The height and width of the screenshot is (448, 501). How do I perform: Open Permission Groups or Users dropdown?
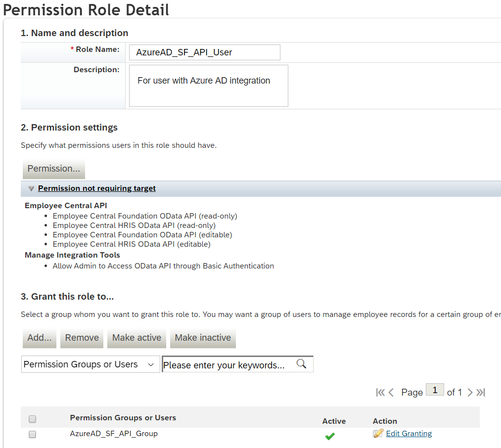[91, 364]
